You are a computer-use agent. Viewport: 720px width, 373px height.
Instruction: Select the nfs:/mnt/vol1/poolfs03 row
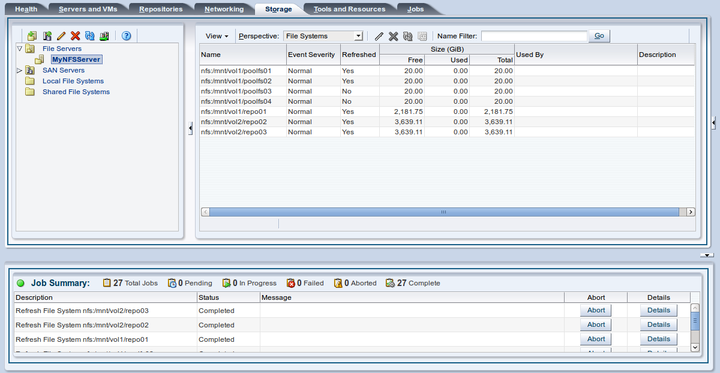click(x=447, y=91)
